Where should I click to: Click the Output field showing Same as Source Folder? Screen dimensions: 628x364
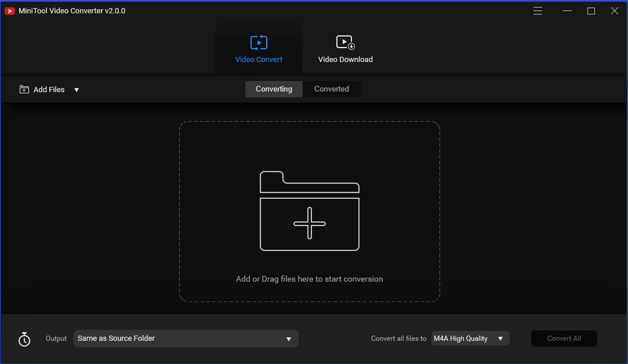click(174, 338)
